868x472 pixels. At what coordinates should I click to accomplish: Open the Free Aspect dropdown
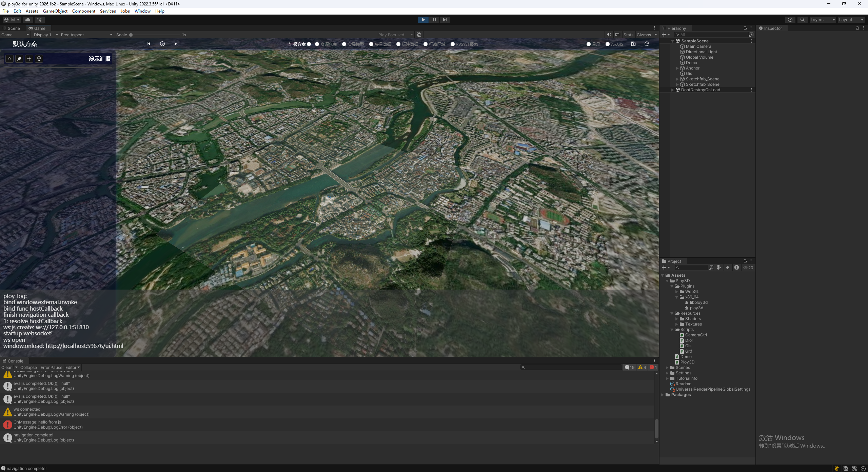point(86,35)
